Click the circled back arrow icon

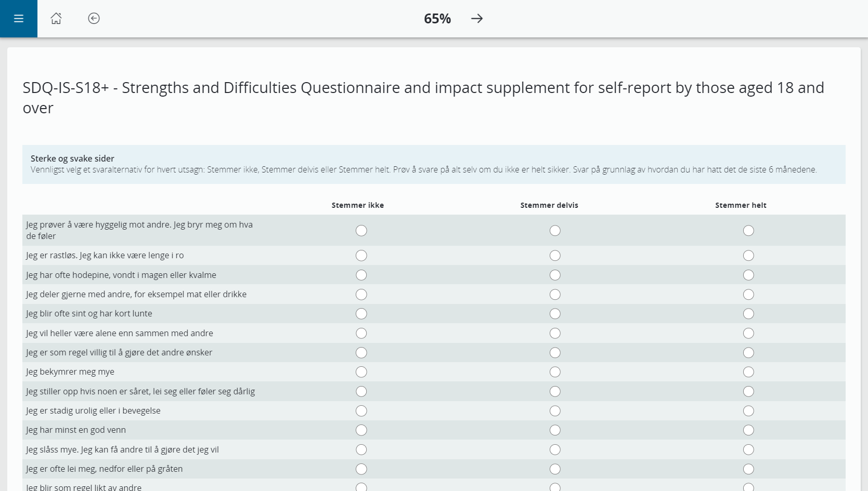point(94,18)
